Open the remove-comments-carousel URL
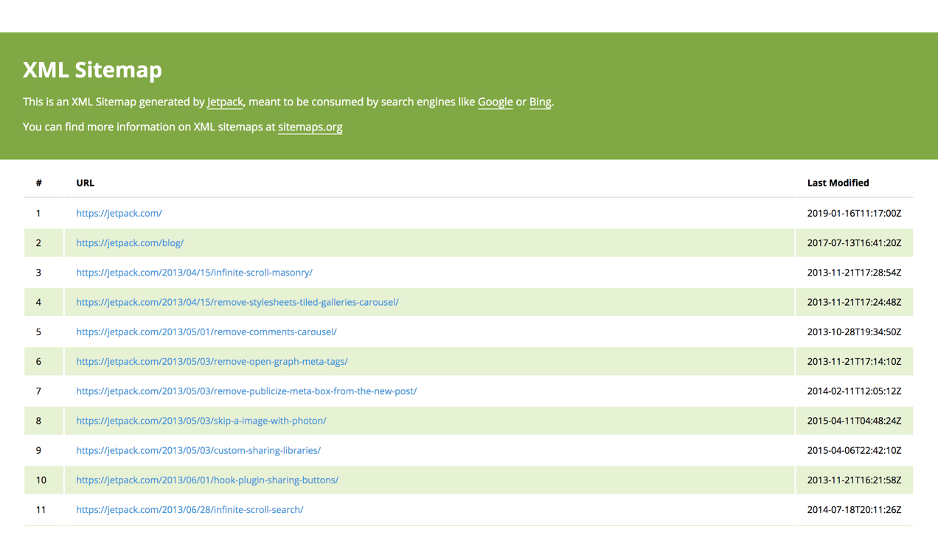The width and height of the screenshot is (938, 560). pyautogui.click(x=206, y=332)
